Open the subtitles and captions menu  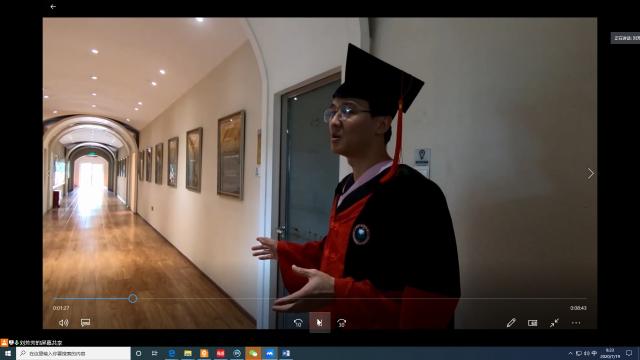coord(85,322)
